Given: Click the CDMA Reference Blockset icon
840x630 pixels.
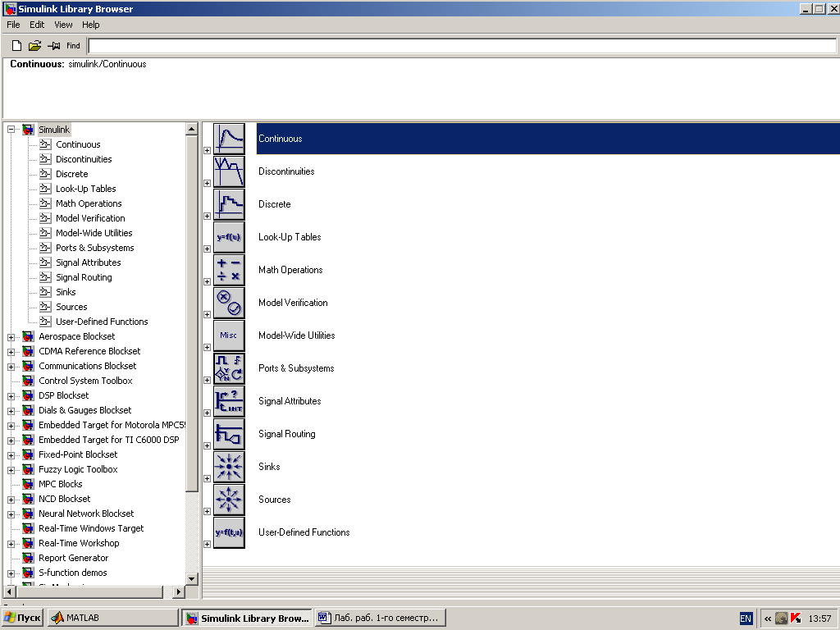Looking at the screenshot, I should [29, 351].
